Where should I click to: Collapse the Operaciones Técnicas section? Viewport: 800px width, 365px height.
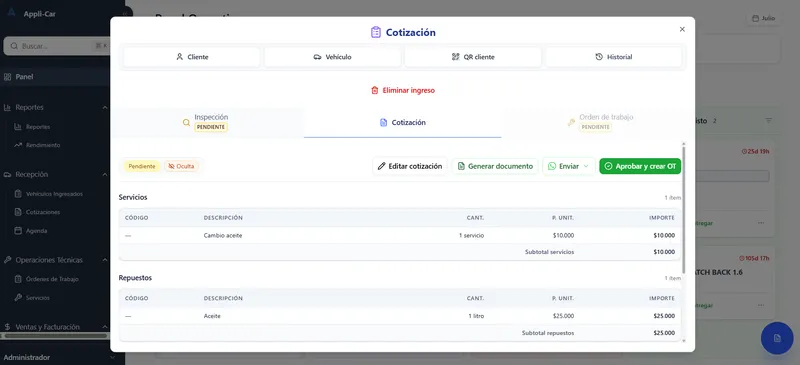tap(105, 260)
